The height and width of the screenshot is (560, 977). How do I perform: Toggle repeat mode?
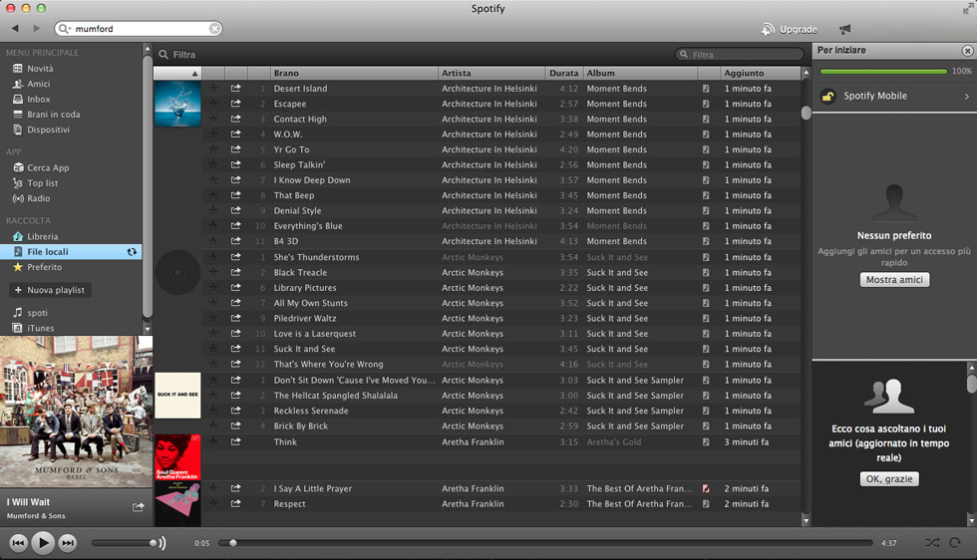tap(955, 543)
